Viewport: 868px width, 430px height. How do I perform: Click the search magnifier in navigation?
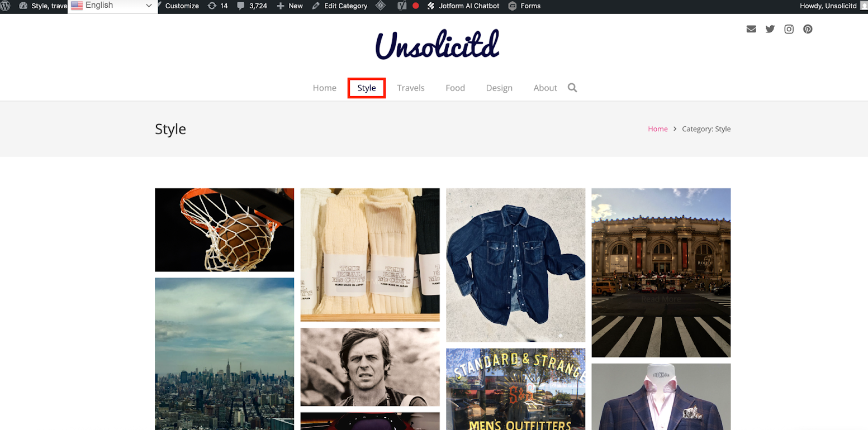[572, 88]
